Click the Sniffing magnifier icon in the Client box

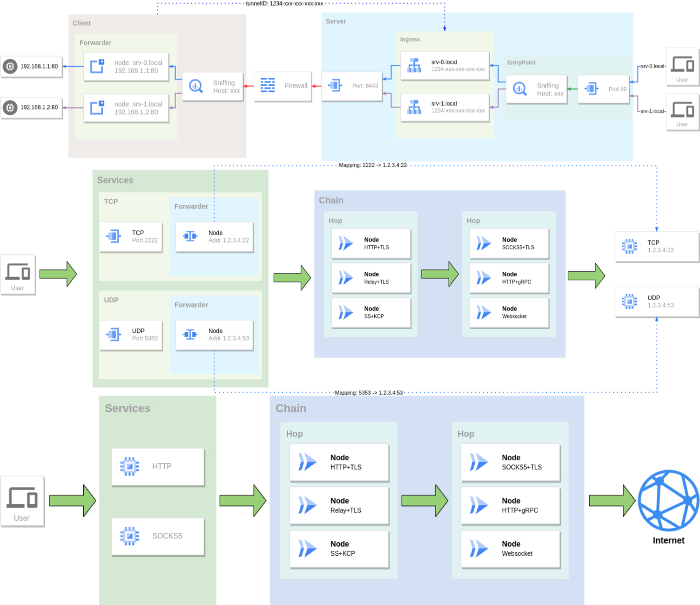tap(196, 86)
